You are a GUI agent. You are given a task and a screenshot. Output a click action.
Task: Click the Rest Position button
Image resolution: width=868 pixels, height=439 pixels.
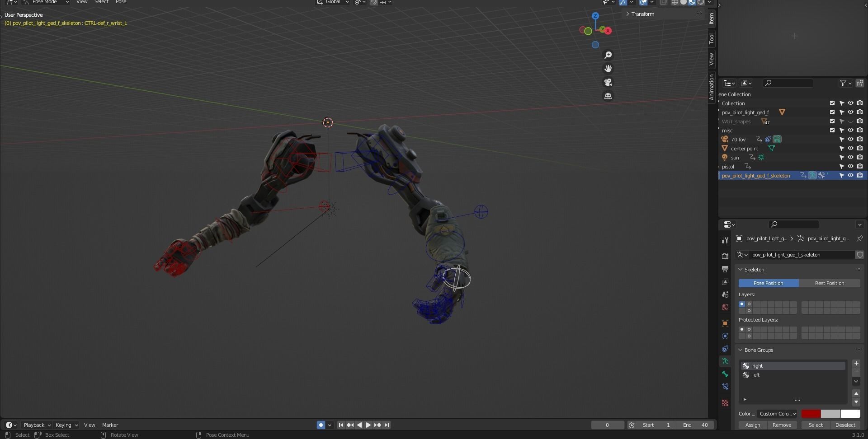(x=830, y=283)
